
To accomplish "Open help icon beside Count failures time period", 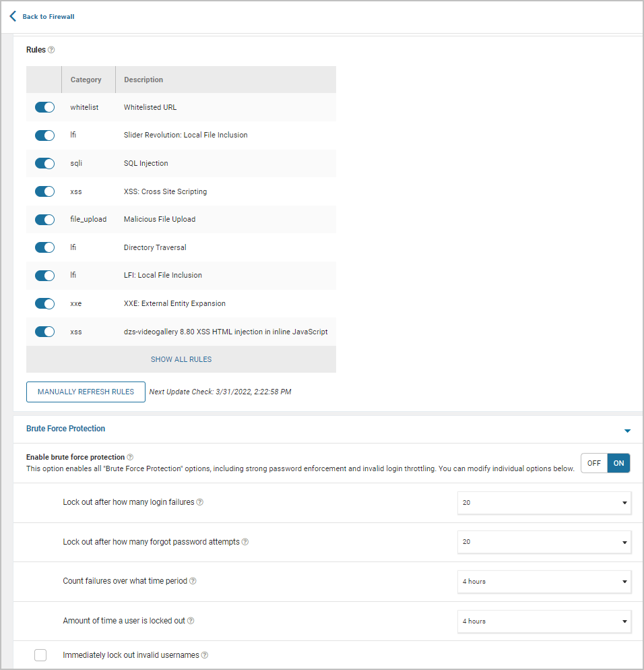I will point(193,581).
